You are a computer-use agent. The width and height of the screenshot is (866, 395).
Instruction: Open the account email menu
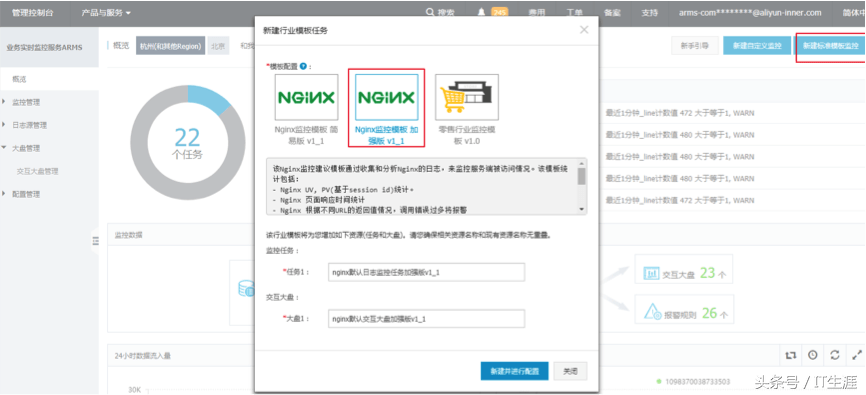coord(749,13)
